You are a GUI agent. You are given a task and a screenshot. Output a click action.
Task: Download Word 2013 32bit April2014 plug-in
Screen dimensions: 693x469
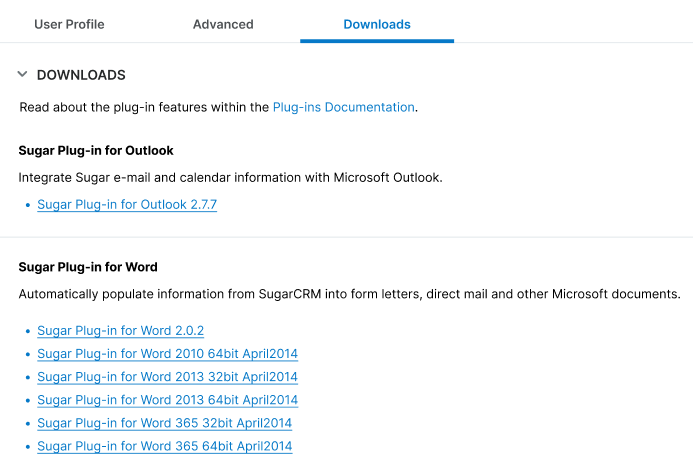(x=168, y=377)
